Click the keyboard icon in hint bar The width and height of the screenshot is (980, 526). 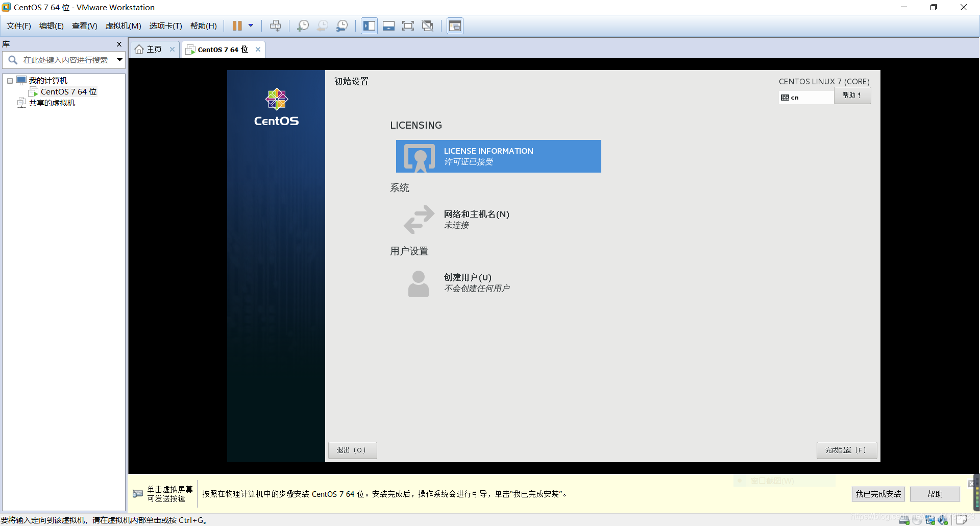pyautogui.click(x=138, y=493)
